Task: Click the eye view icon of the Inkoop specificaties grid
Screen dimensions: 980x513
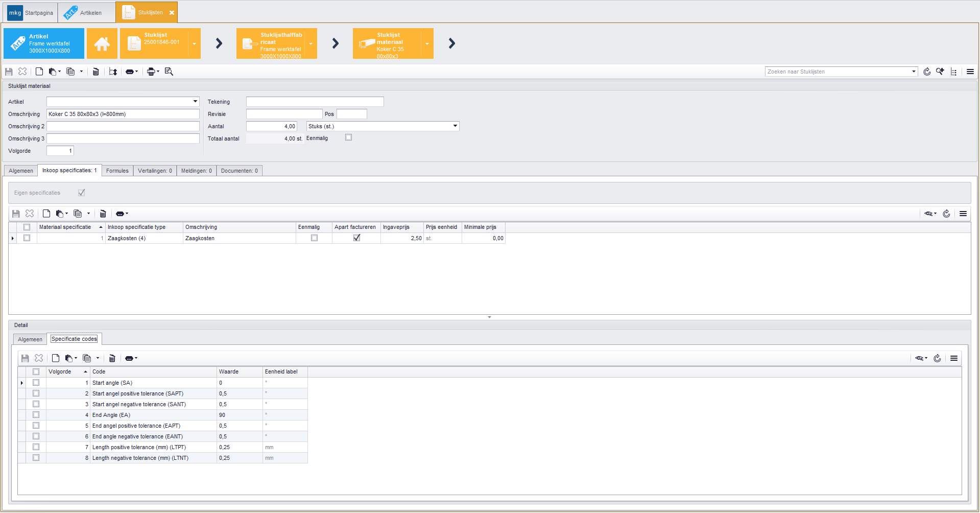Action: pyautogui.click(x=929, y=214)
